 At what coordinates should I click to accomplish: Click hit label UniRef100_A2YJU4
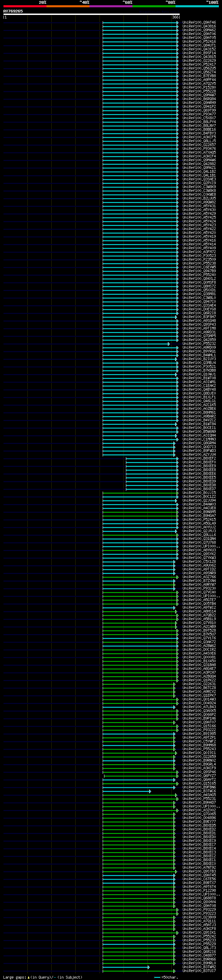199,454
